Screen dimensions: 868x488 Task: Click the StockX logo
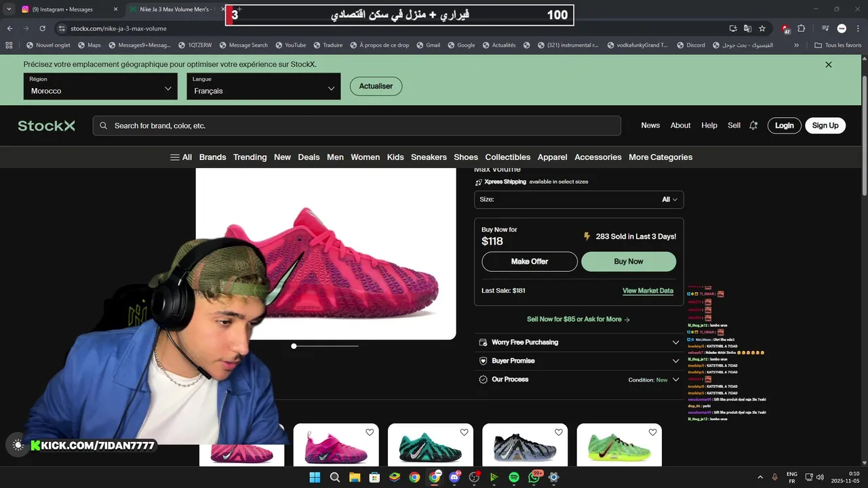tap(46, 125)
